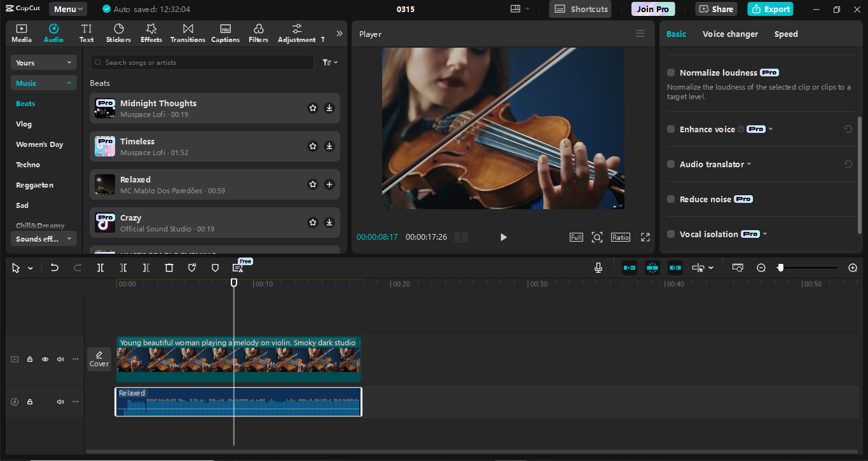This screenshot has width=868, height=461.
Task: Expand the Sounds effects section
Action: point(43,238)
